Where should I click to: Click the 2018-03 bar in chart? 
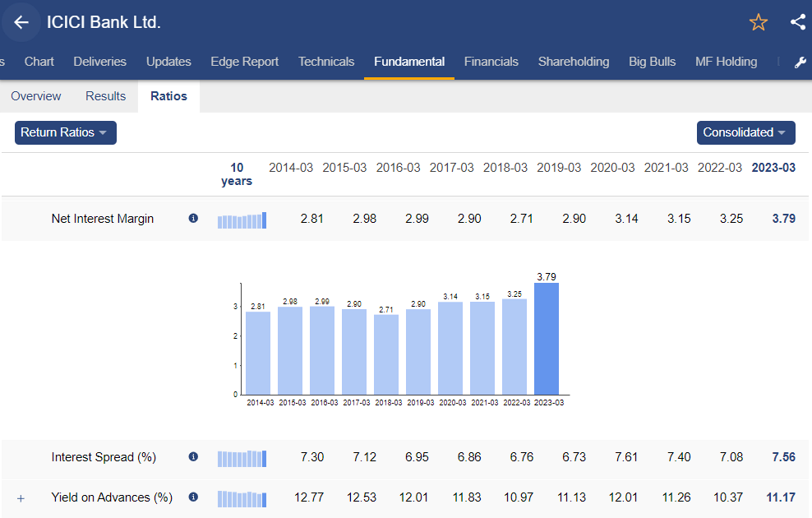tap(386, 355)
